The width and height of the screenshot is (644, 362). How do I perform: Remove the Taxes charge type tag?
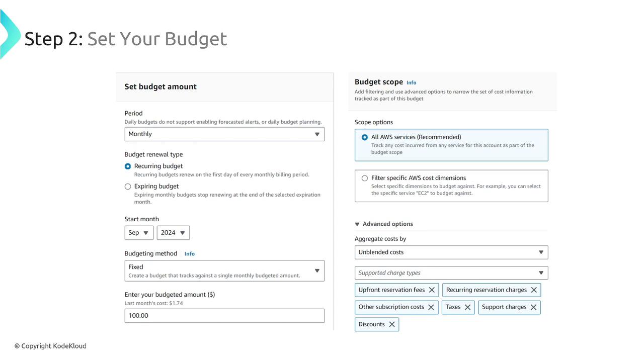[467, 307]
